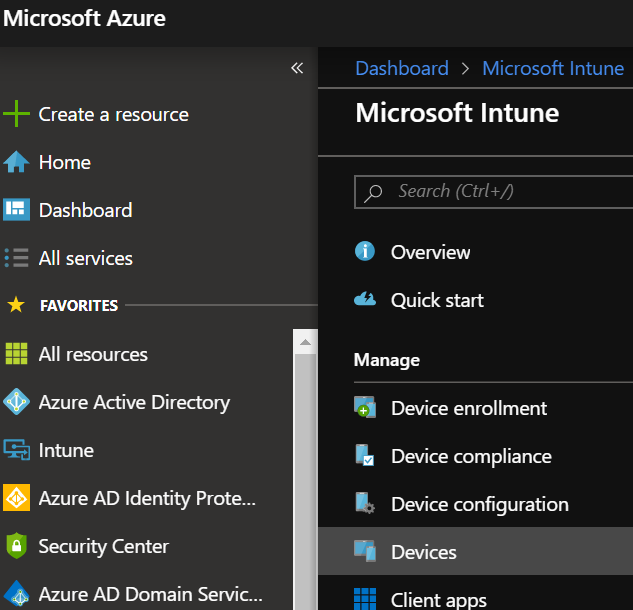Viewport: 633px width, 610px height.
Task: Open Device configuration menu item
Action: pos(479,504)
